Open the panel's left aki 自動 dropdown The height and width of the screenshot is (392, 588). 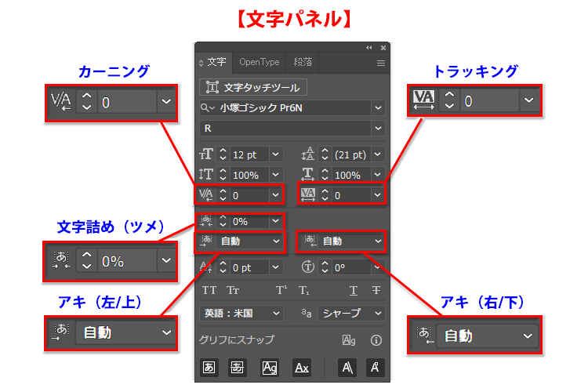pos(249,241)
